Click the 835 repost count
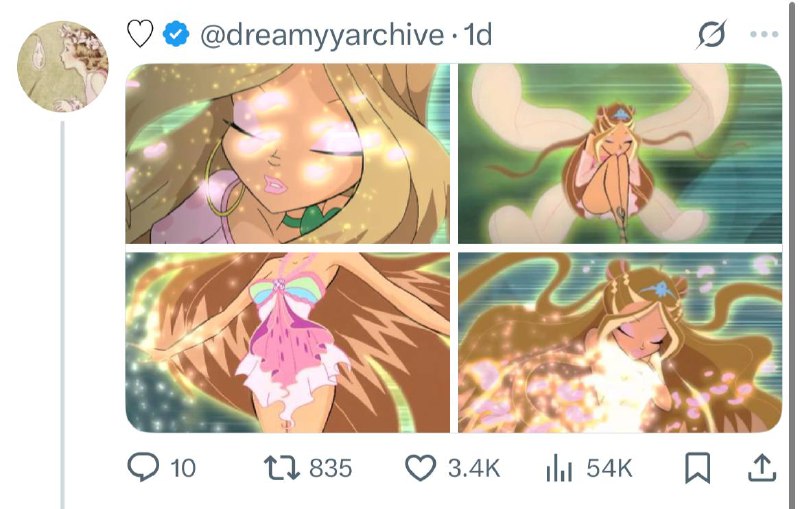This screenshot has width=800, height=509. pyautogui.click(x=330, y=468)
